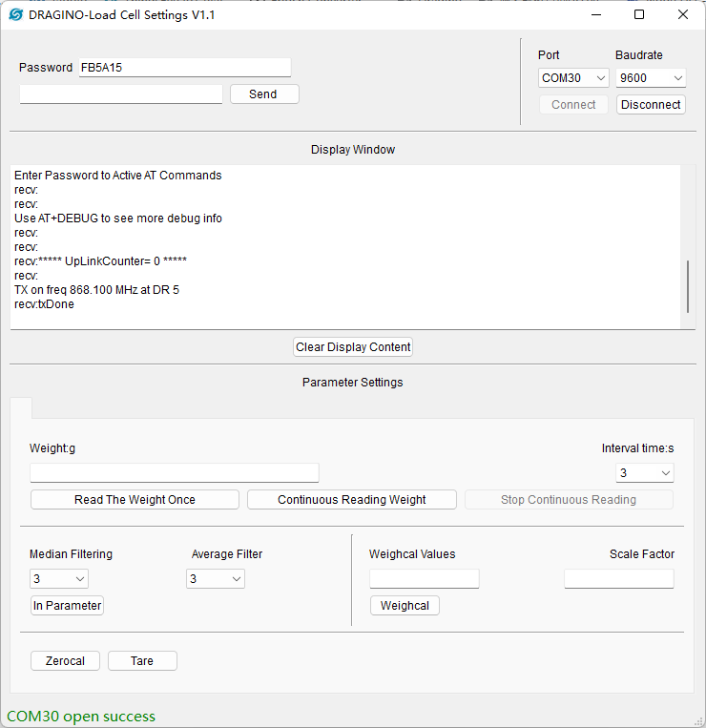
Task: Click the 'recv:txDone' line
Action: pos(44,304)
